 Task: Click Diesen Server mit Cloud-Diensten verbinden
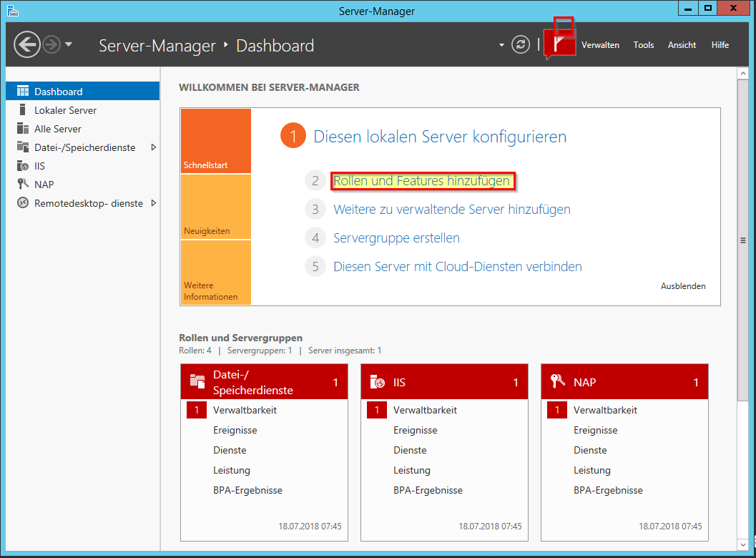tap(458, 266)
